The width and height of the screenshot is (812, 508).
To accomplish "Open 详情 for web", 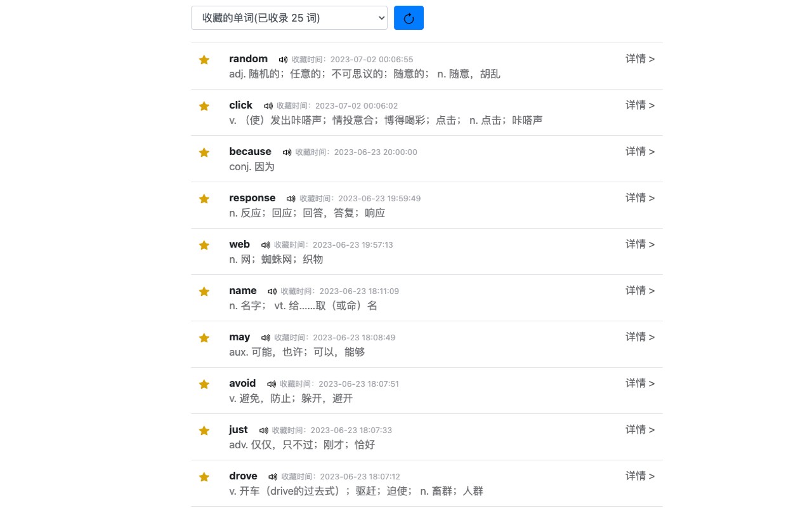I will coord(640,244).
